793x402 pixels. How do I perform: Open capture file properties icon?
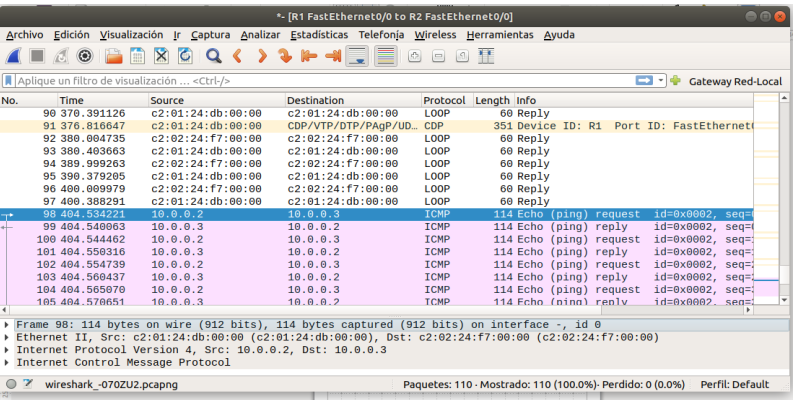[27, 384]
